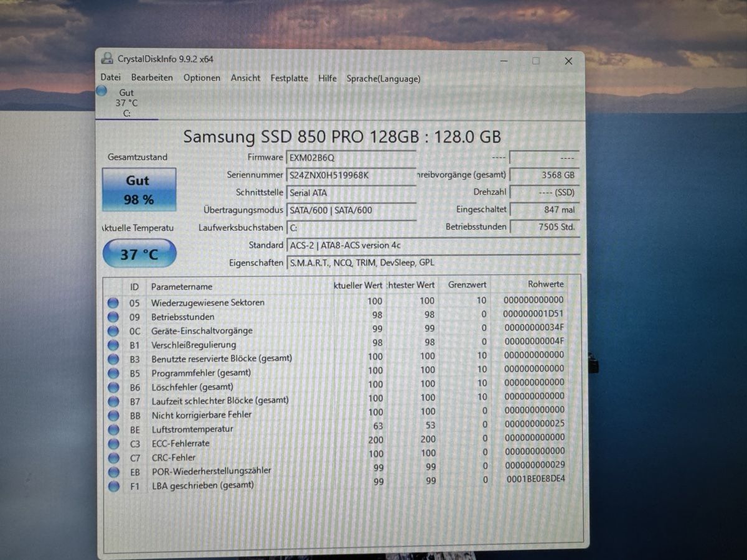Click the Grenzwert column header

tap(467, 284)
